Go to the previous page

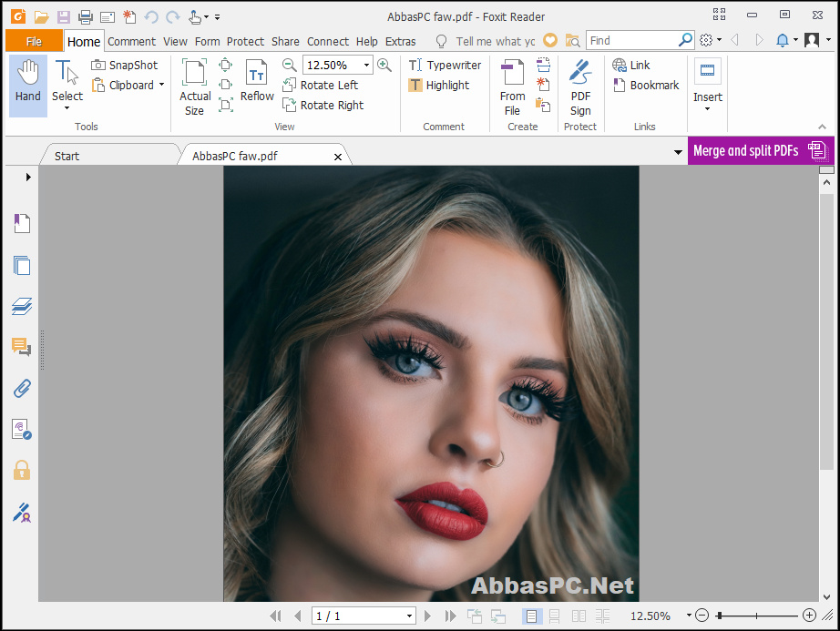[x=298, y=616]
